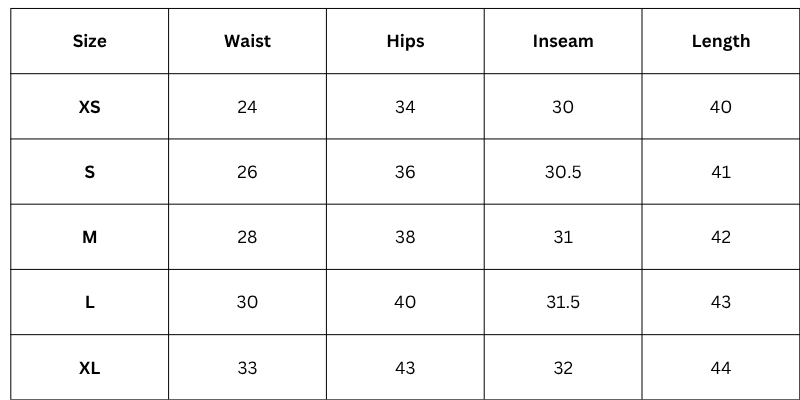
Task: Select the M size row label
Action: point(90,237)
